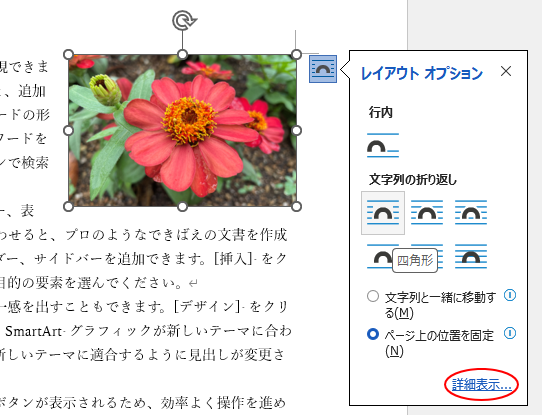Choose the in front of text wrapping icon

click(x=471, y=256)
